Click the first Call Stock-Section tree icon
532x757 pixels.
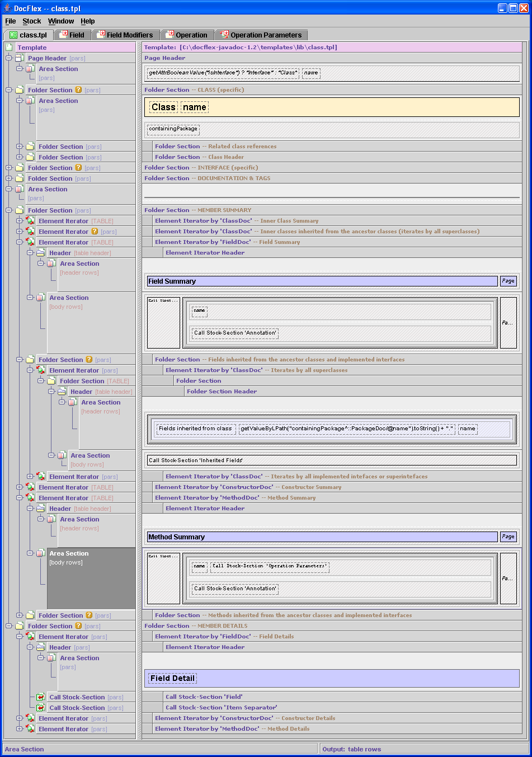41,697
